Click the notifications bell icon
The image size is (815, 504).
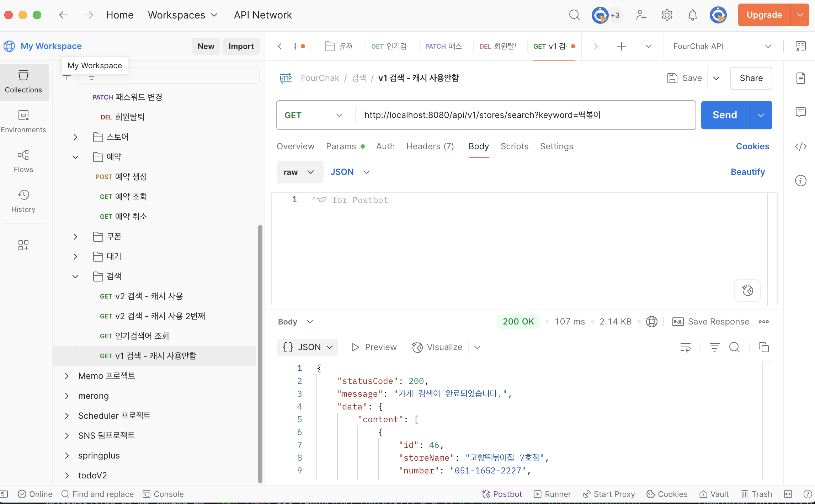[692, 15]
